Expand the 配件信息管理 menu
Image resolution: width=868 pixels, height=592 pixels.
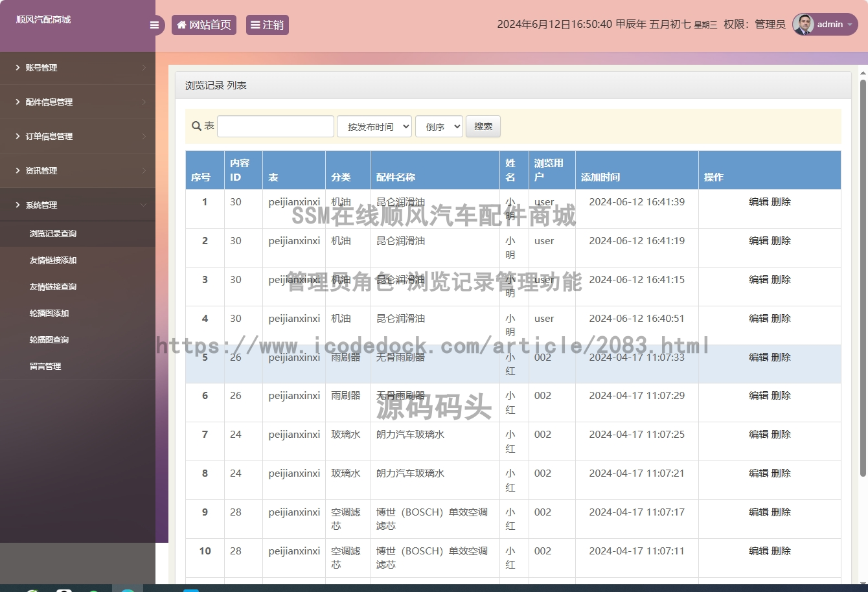coord(78,102)
